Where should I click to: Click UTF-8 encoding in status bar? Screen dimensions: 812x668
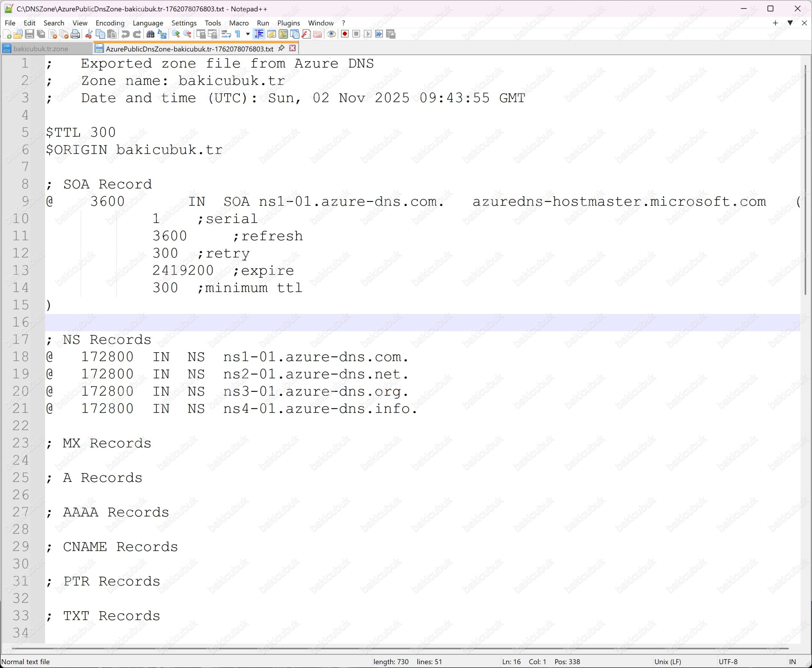click(x=728, y=661)
